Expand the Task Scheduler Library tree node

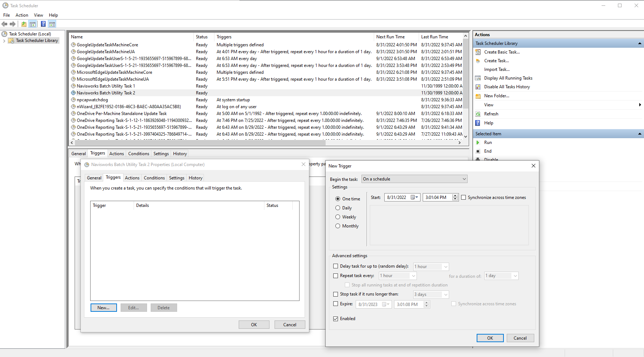[4, 41]
